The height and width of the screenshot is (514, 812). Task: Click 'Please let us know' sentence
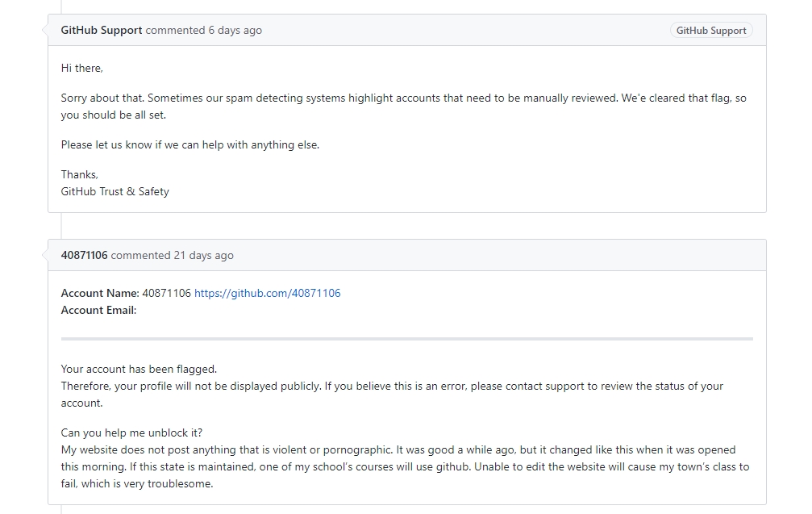click(190, 145)
